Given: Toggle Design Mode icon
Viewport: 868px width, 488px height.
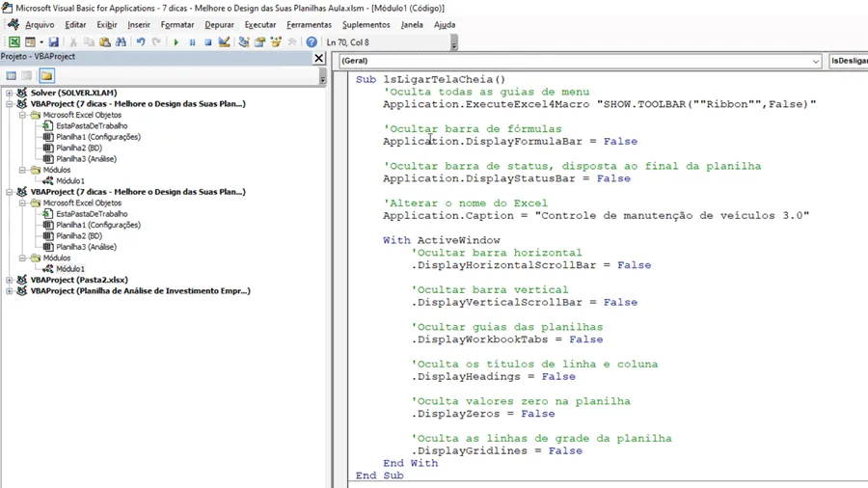Looking at the screenshot, I should 224,42.
